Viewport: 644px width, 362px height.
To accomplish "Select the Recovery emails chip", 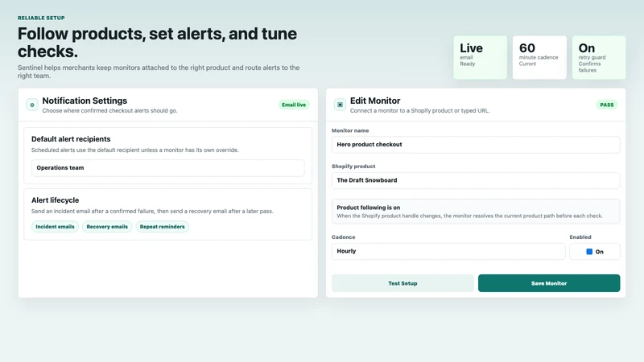I will point(107,227).
